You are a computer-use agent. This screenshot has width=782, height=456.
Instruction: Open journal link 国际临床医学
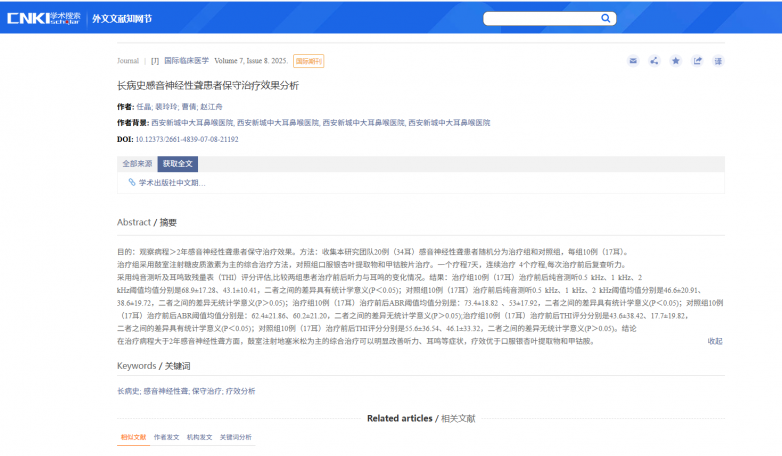point(186,61)
